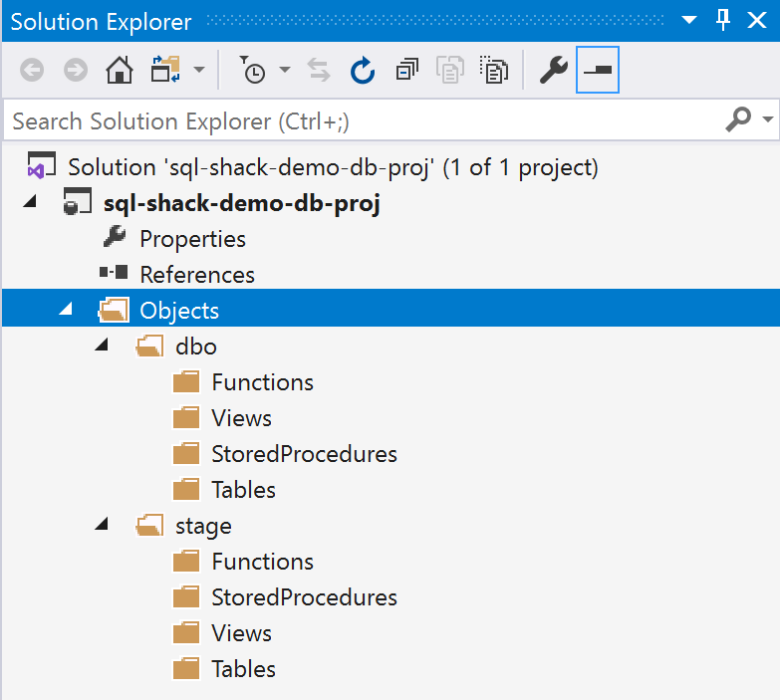Click the Switch Views icon
780x700 pixels.
pos(163,70)
